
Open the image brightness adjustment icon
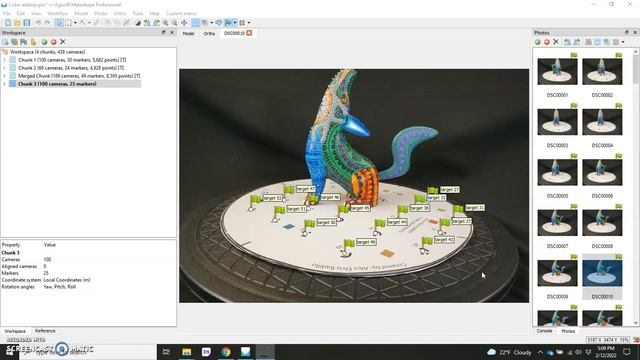click(x=138, y=23)
